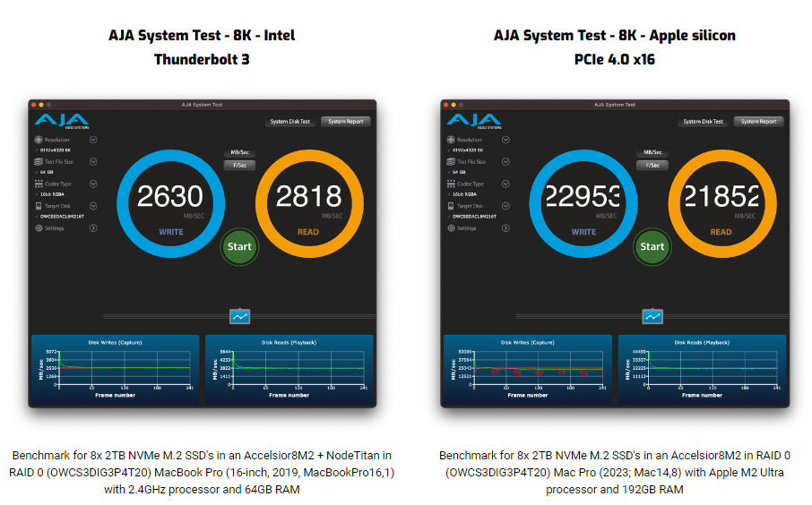812x505 pixels.
Task: Click Disk Writes (Capture) graph in Intel window
Action: (x=116, y=370)
